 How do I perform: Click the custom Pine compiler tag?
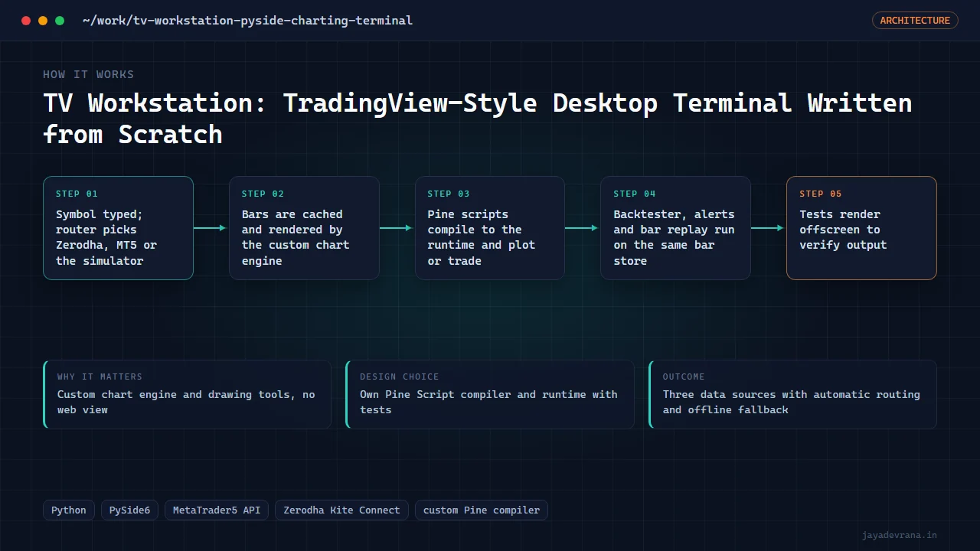tap(482, 510)
